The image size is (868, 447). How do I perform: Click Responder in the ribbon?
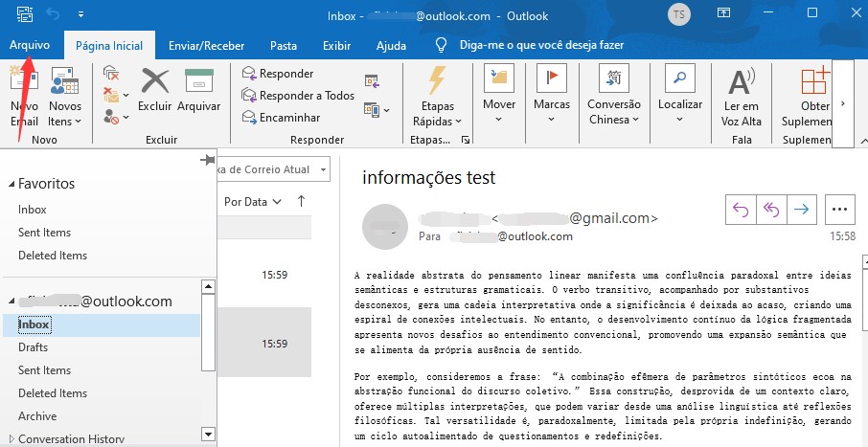click(x=278, y=74)
